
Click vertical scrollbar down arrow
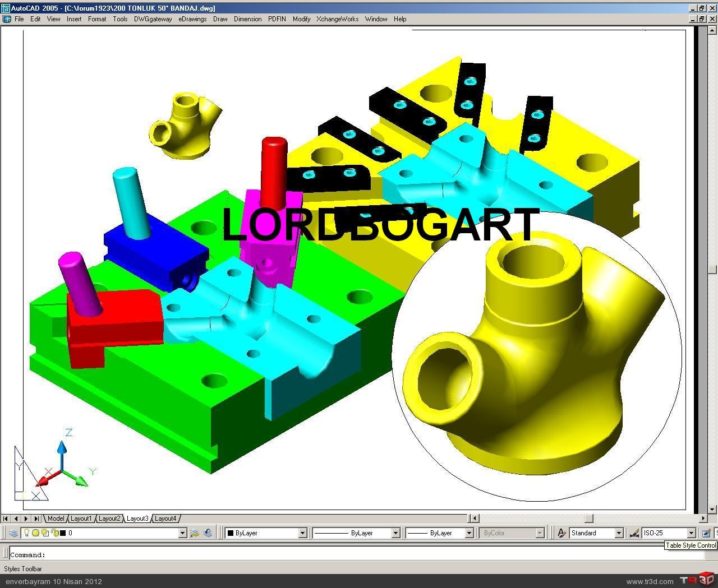tap(712, 509)
